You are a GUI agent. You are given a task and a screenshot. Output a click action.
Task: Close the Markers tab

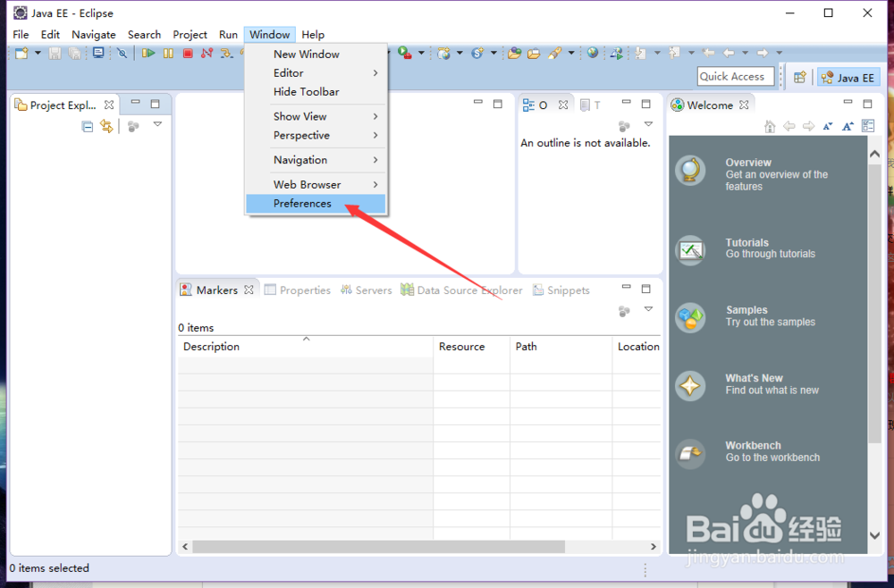[x=249, y=290]
